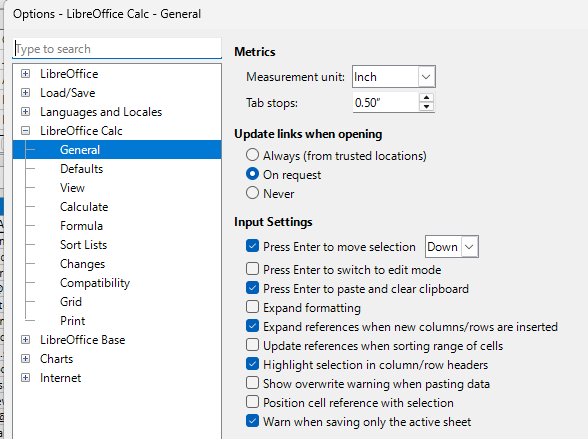Expand the Languages and Locales node

(26, 112)
